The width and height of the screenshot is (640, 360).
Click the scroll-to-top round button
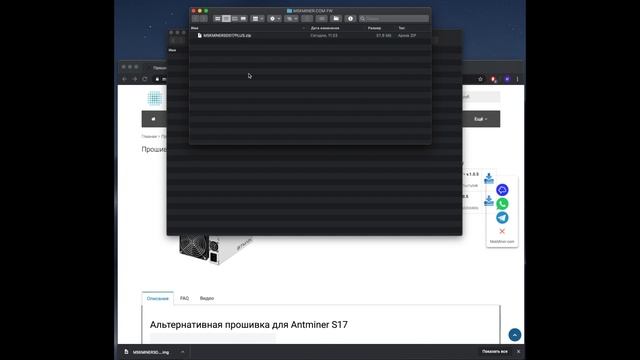(x=515, y=335)
